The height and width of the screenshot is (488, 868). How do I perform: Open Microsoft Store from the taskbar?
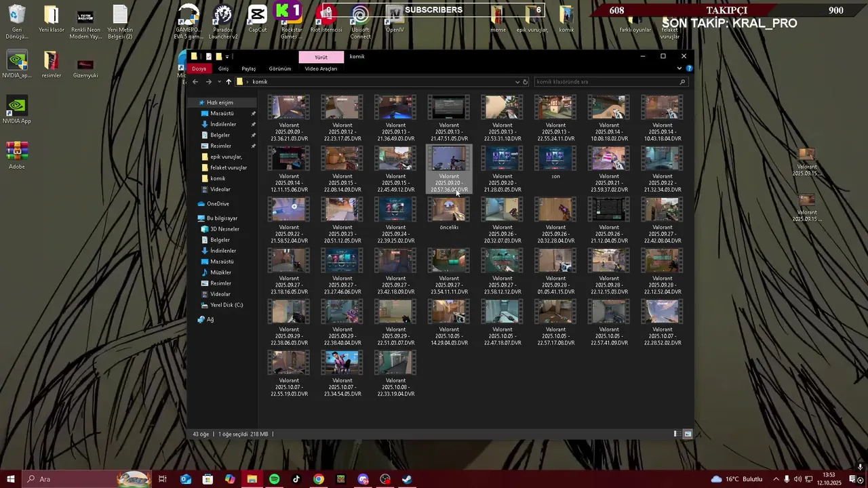click(x=208, y=479)
